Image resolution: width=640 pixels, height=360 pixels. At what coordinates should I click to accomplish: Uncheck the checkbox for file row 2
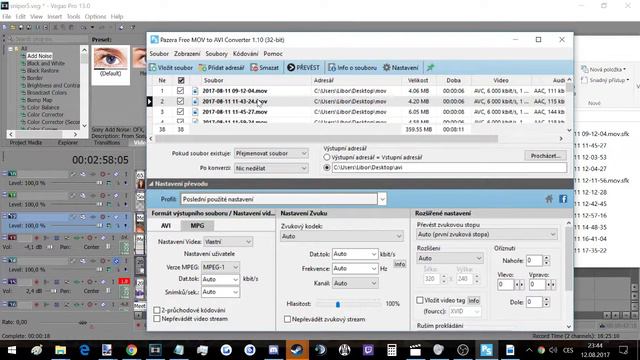coord(180,101)
